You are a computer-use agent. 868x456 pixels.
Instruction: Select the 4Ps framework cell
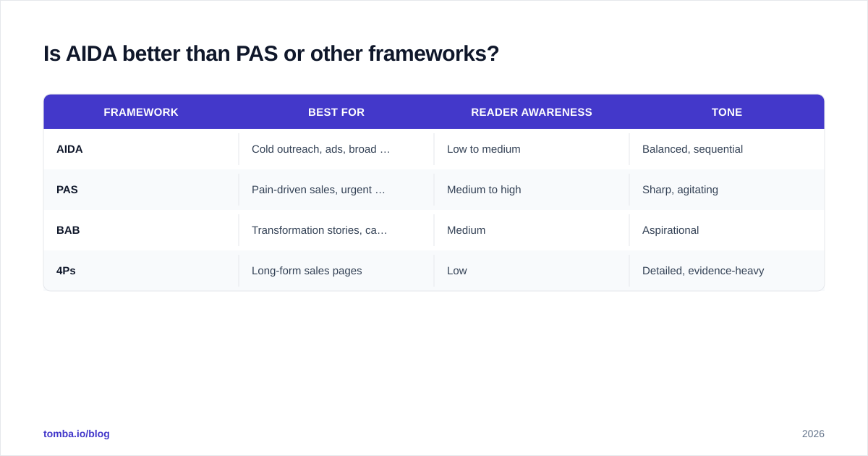141,271
